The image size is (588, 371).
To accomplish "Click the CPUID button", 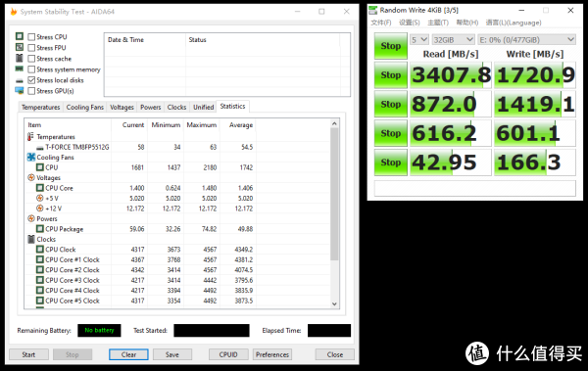I will point(228,354).
